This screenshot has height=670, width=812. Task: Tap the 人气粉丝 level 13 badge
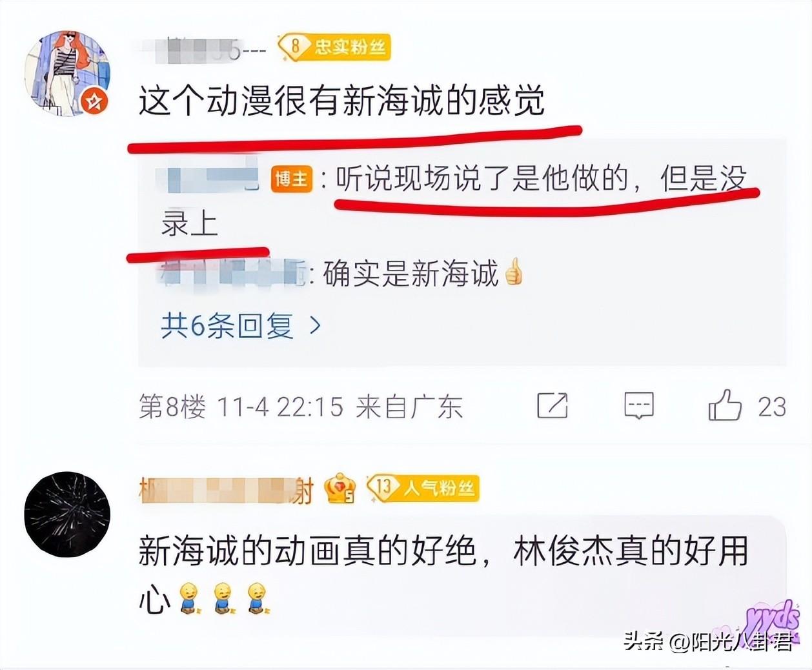[423, 488]
